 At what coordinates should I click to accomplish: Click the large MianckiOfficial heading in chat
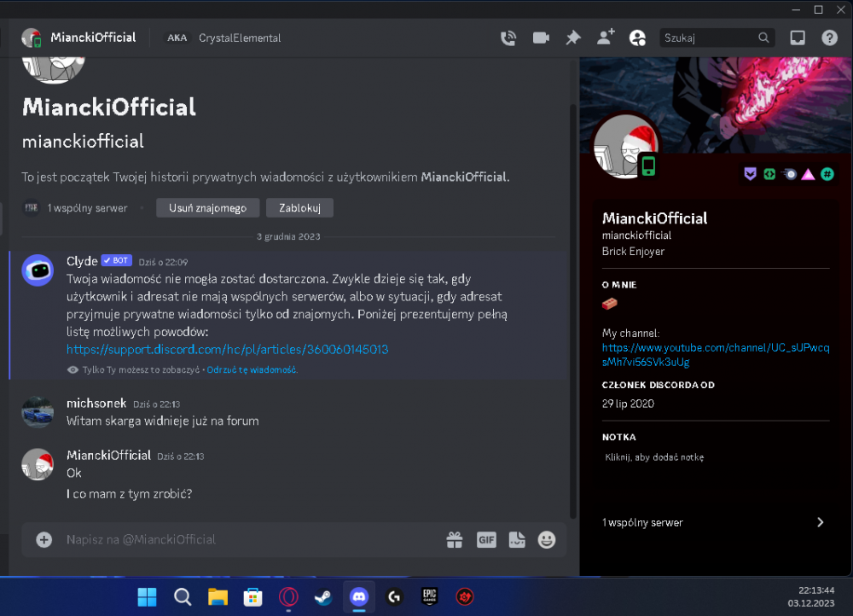[109, 108]
